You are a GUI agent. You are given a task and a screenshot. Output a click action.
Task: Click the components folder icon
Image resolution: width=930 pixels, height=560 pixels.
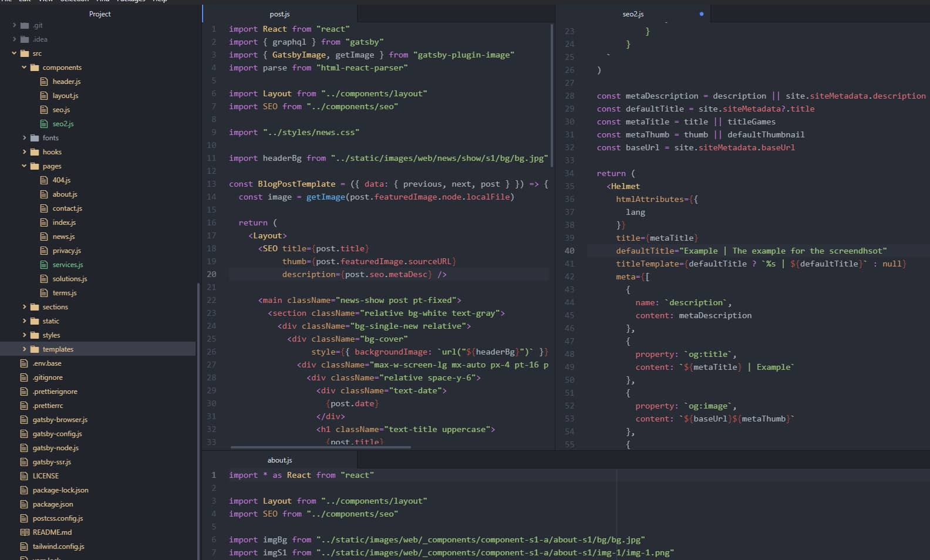tap(35, 68)
